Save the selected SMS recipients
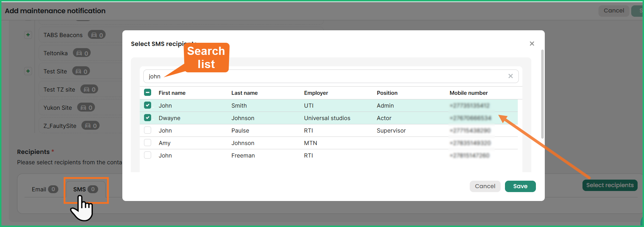 [520, 186]
